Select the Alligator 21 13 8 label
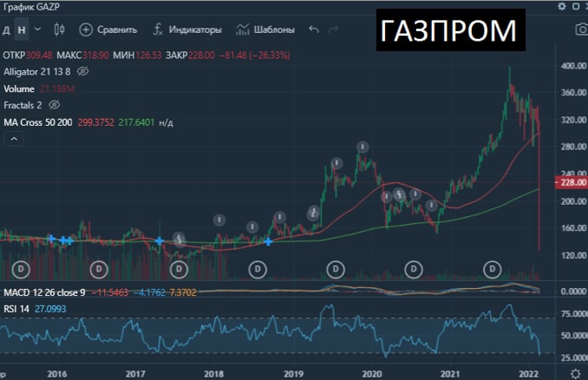This screenshot has width=588, height=380. (x=36, y=72)
